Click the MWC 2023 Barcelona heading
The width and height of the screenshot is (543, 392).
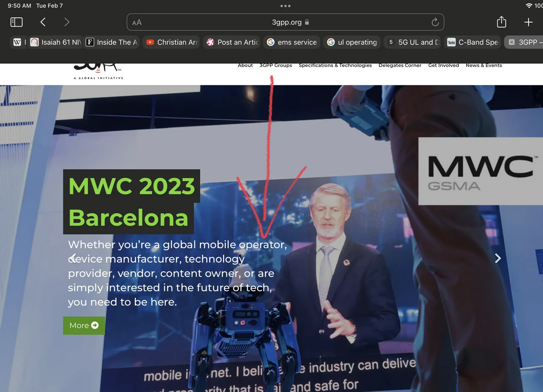pos(132,202)
